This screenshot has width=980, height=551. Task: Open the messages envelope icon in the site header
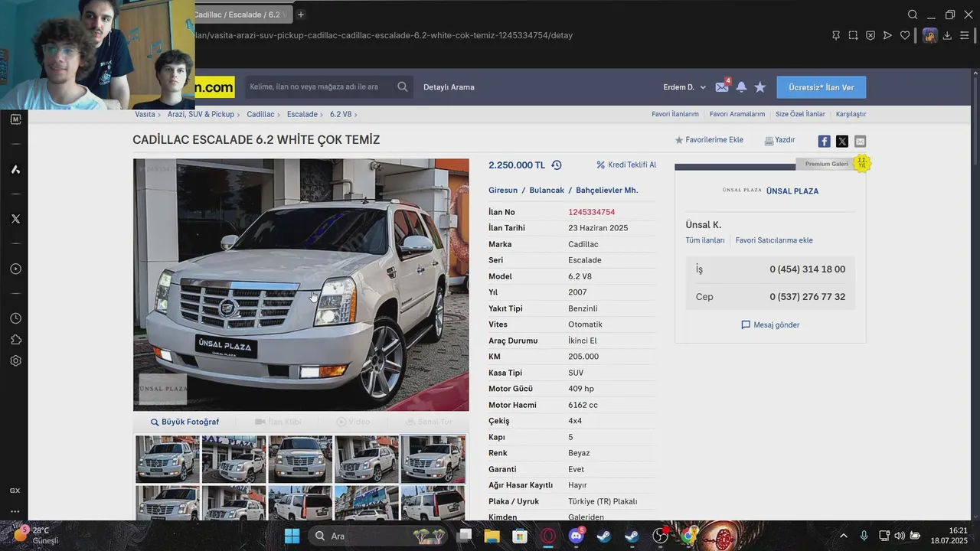coord(722,87)
